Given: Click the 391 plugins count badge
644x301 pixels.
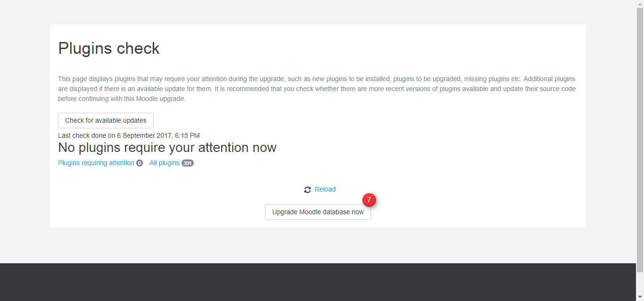Looking at the screenshot, I should [x=188, y=163].
